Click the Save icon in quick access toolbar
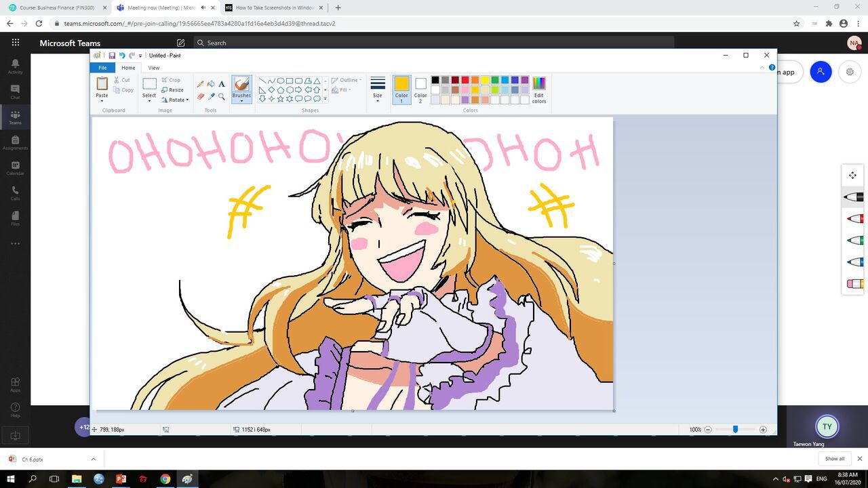The width and height of the screenshot is (868, 488). pyautogui.click(x=112, y=56)
